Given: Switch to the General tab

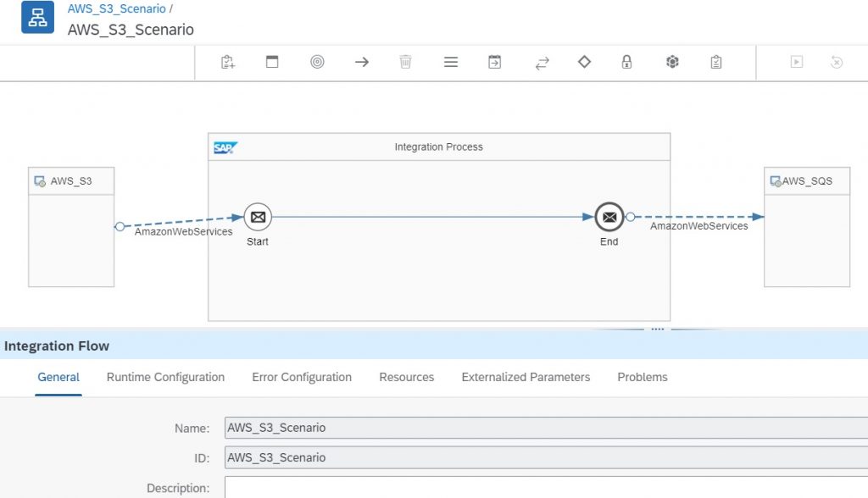Looking at the screenshot, I should pyautogui.click(x=58, y=377).
